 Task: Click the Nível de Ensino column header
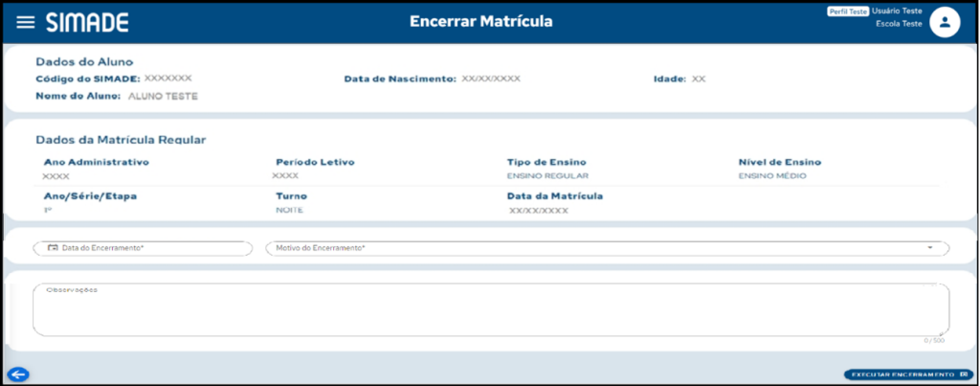point(780,162)
